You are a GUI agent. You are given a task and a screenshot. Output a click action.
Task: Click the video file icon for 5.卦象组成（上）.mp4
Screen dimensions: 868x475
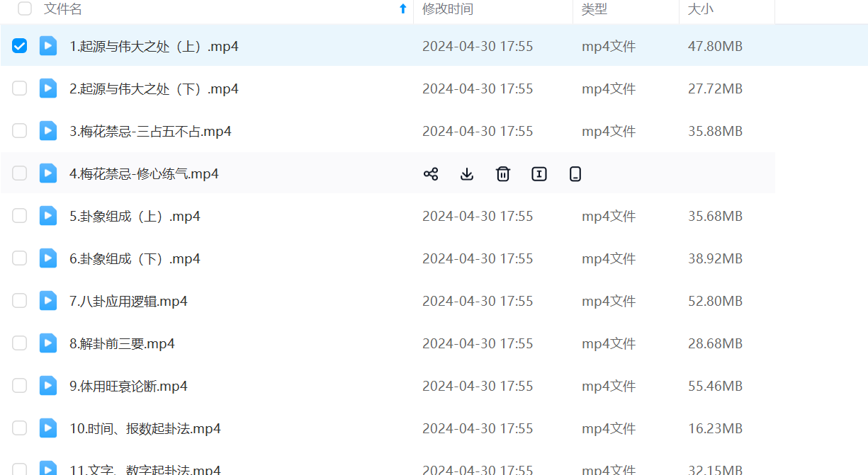point(48,216)
